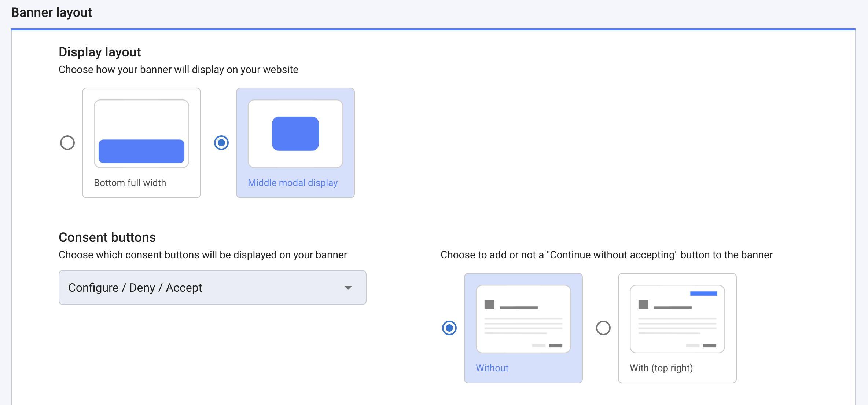Click the blue Continue without accepting button in the With preview
This screenshot has height=405, width=868.
tap(703, 293)
